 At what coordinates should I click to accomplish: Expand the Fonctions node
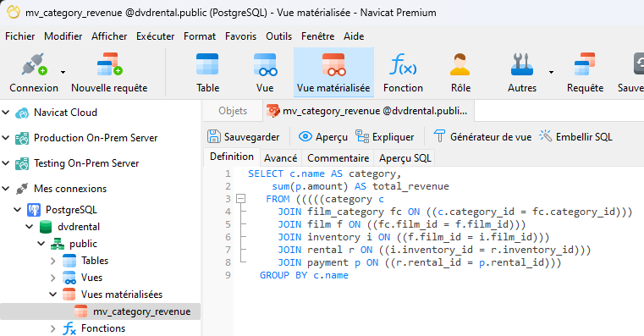pyautogui.click(x=53, y=328)
